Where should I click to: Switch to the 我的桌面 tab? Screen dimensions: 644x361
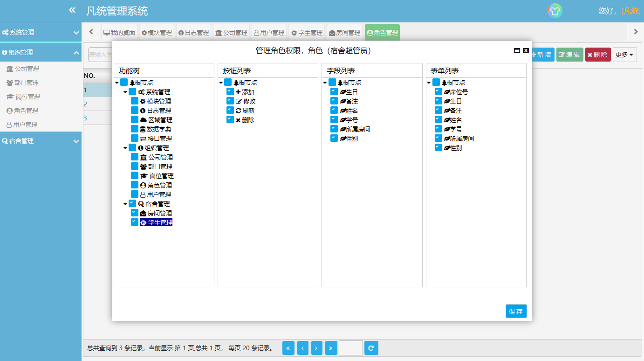[x=119, y=33]
